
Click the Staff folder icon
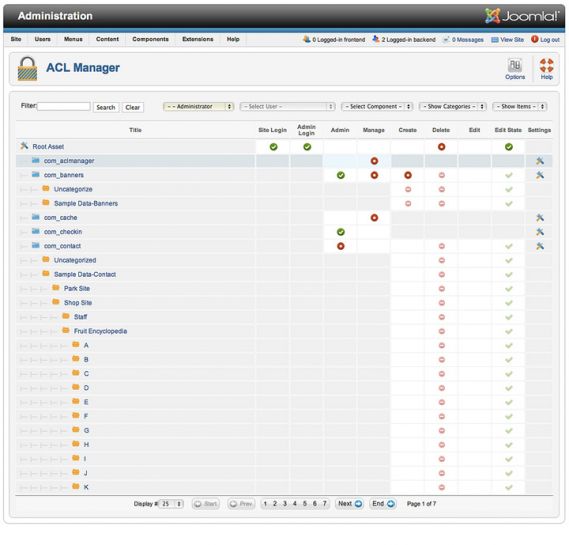66,316
